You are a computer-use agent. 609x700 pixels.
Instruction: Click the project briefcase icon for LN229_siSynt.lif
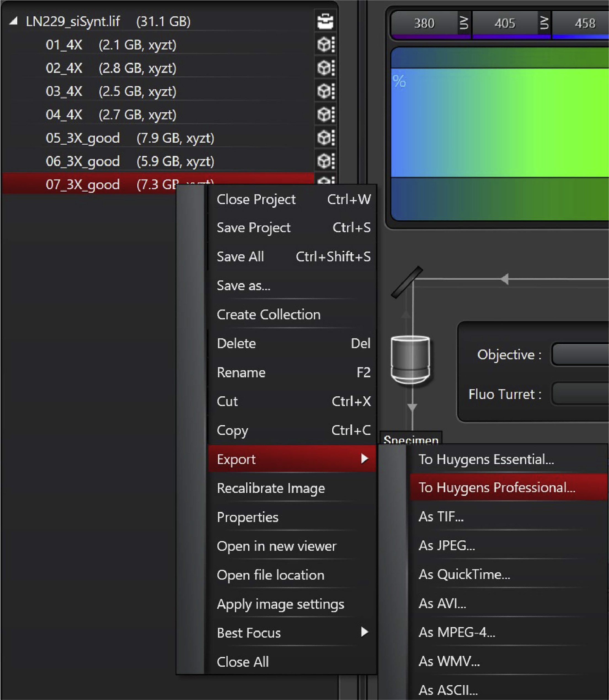325,22
